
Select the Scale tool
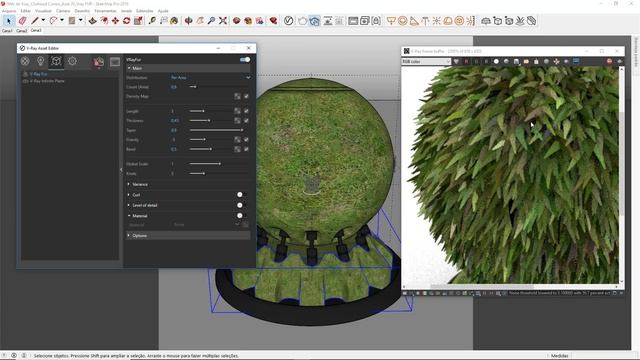[x=138, y=20]
